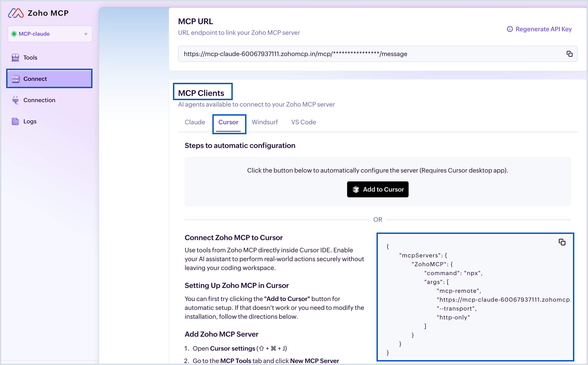The width and height of the screenshot is (588, 365).
Task: Click the Connection plug icon
Action: (15, 100)
